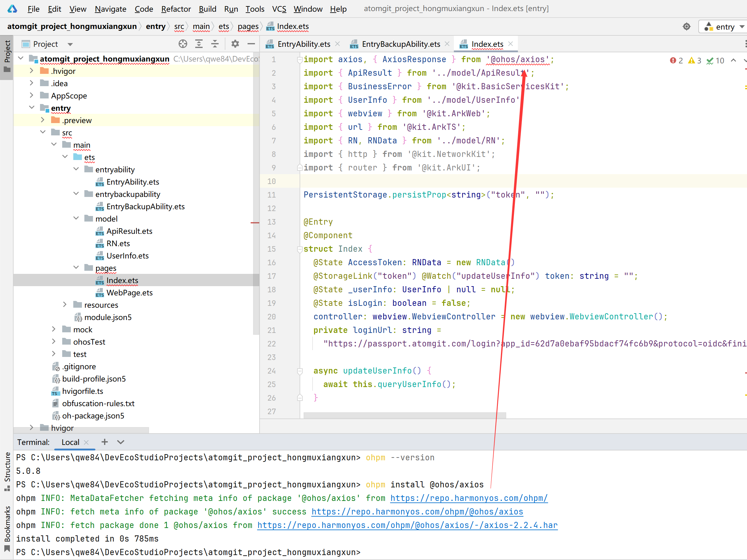Open the previewer target settings icon
Viewport: 747px width, 560px height.
tap(687, 26)
